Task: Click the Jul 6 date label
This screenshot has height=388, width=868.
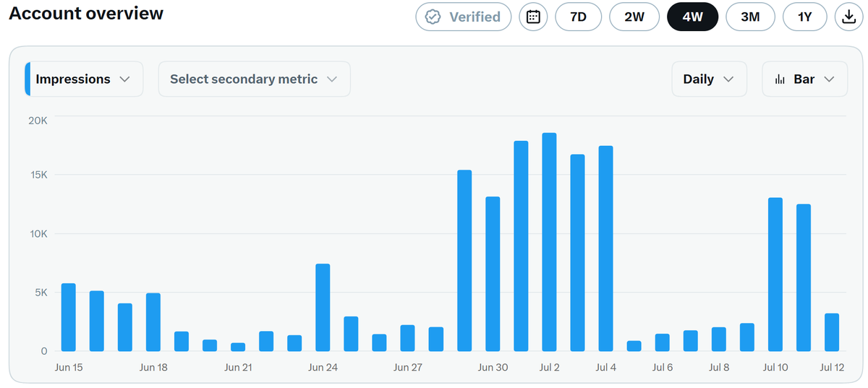Action: click(663, 367)
